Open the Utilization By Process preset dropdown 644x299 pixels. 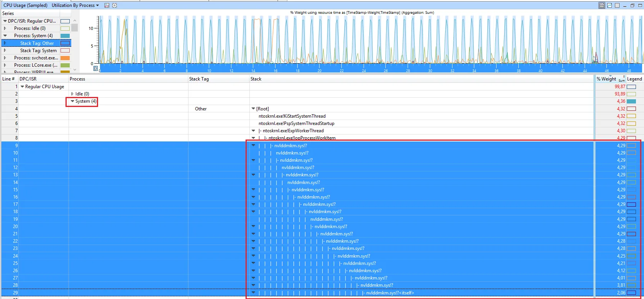point(75,5)
